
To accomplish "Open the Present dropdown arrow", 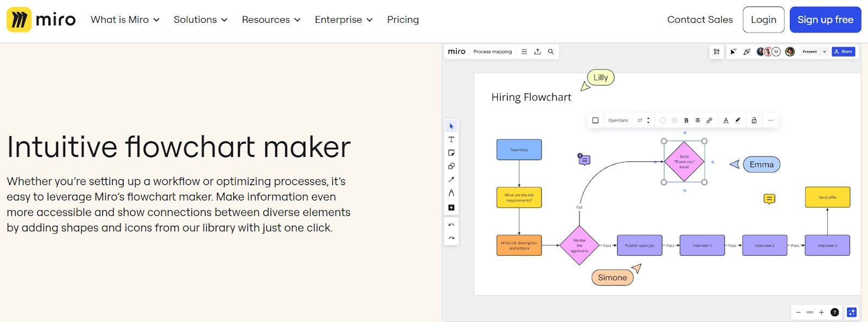I will pyautogui.click(x=825, y=52).
